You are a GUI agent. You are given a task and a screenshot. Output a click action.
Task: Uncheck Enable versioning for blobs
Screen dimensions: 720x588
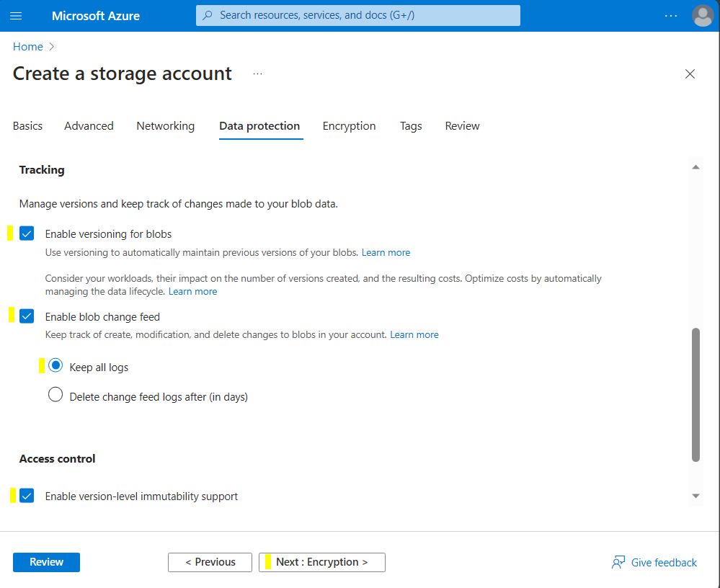pos(27,233)
